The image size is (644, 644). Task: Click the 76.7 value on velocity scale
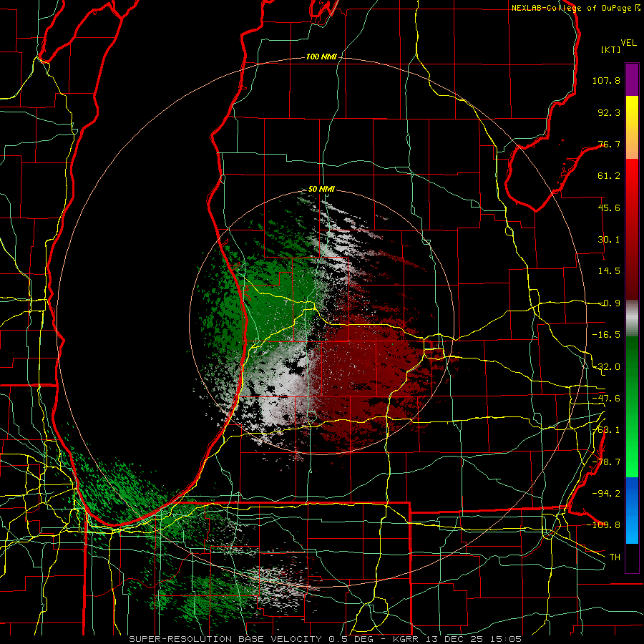pos(609,144)
